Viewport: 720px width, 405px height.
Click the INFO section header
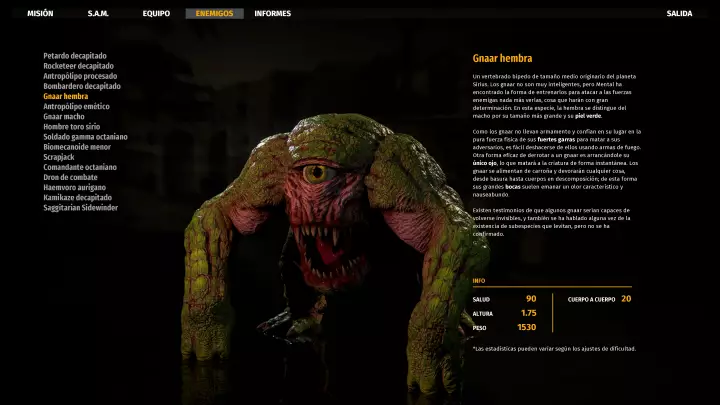click(479, 281)
